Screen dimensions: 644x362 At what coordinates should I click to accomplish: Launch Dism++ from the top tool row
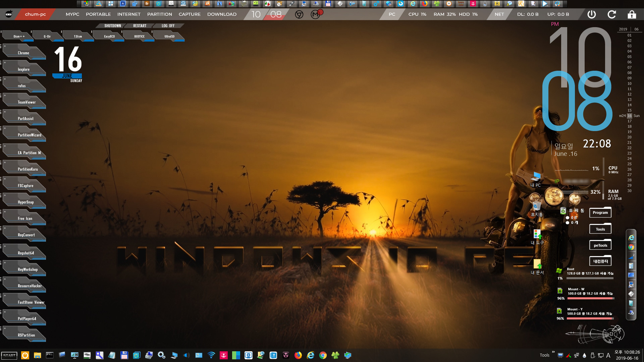tap(19, 36)
